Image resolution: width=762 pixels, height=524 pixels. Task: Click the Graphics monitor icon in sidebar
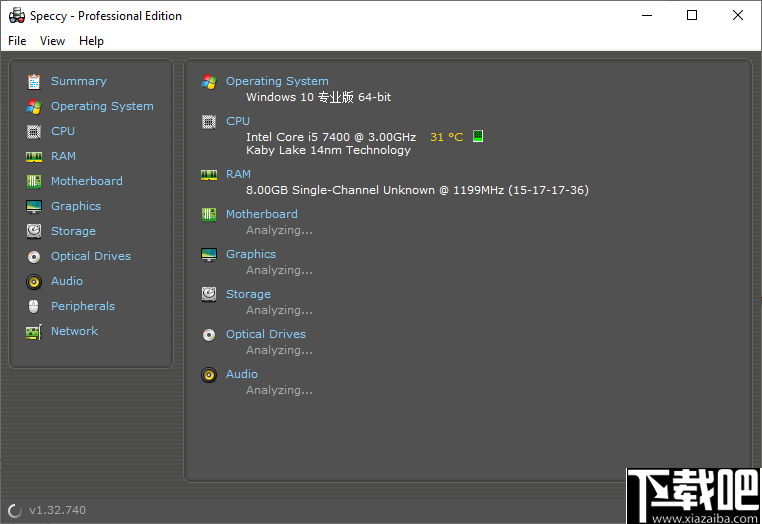click(x=34, y=207)
